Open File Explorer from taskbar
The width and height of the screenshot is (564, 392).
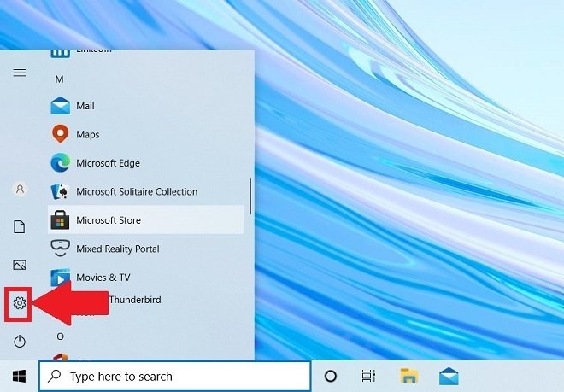click(x=409, y=376)
